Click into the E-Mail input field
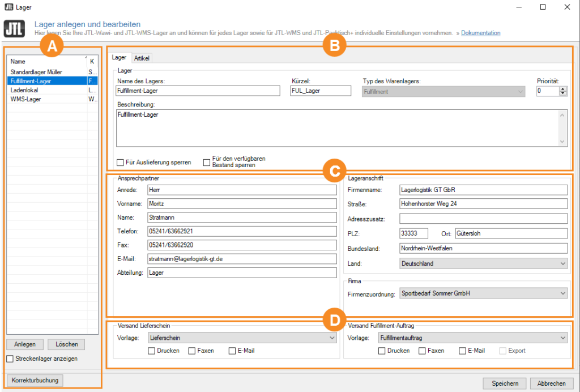This screenshot has height=392, width=580. (x=241, y=259)
